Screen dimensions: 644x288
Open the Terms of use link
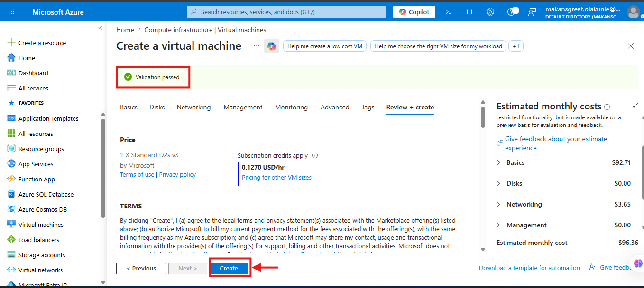137,174
